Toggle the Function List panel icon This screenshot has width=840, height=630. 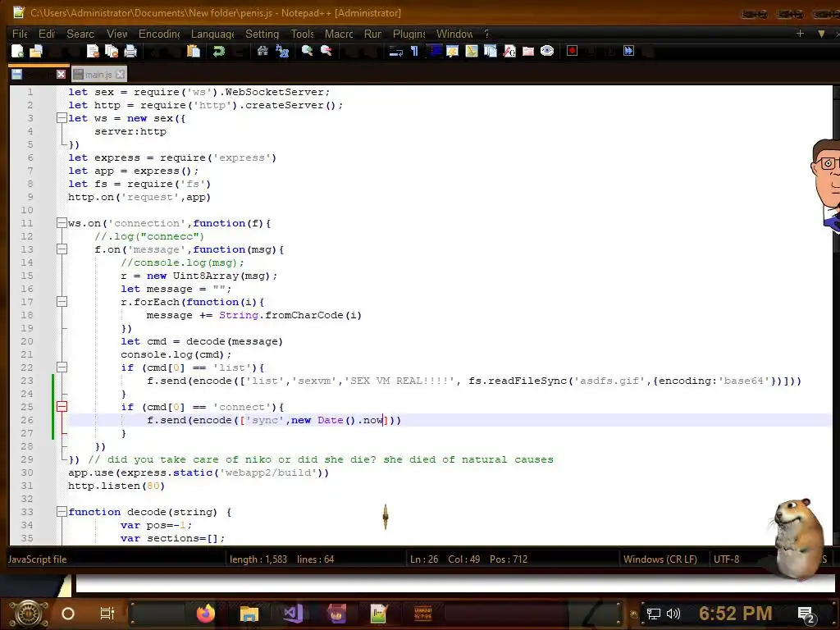(509, 51)
